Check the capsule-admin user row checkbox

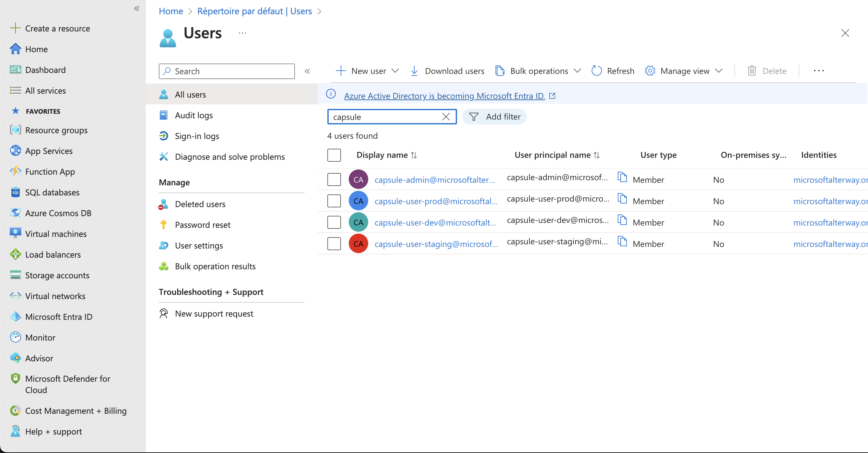(334, 180)
